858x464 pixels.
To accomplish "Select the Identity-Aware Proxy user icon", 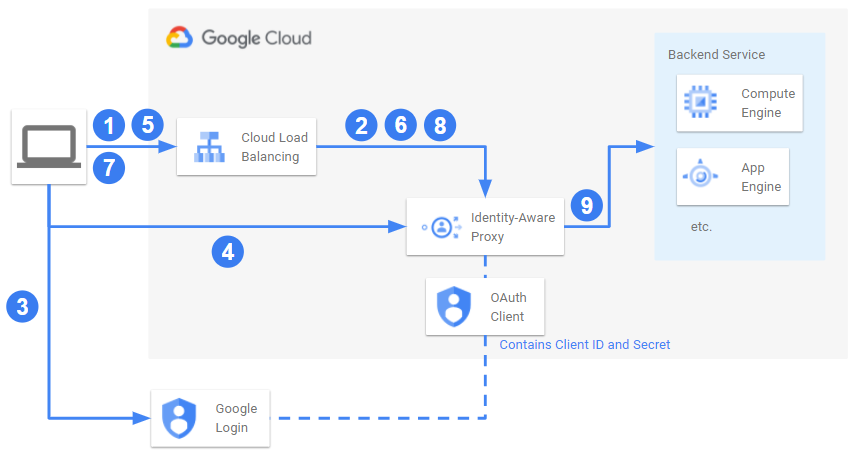I will tap(442, 227).
